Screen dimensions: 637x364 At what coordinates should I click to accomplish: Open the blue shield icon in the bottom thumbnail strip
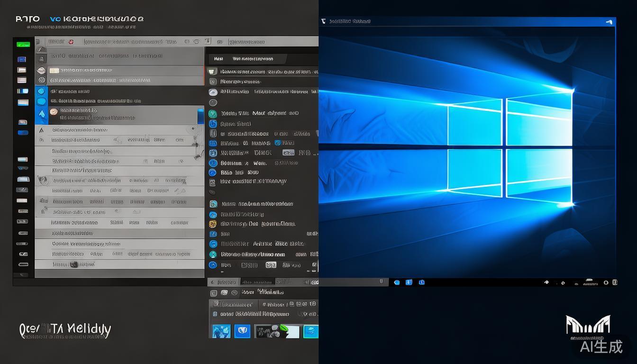(242, 331)
